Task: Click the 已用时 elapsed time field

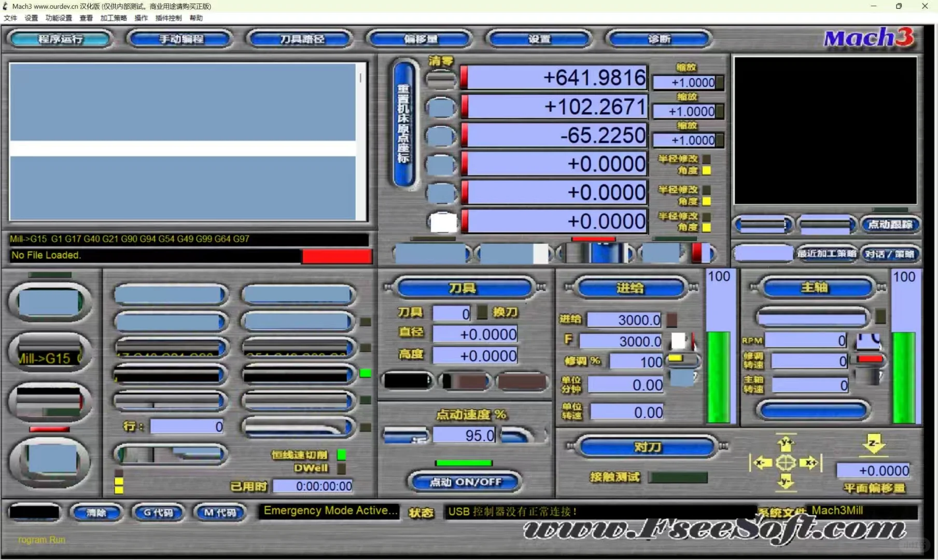Action: (x=313, y=486)
